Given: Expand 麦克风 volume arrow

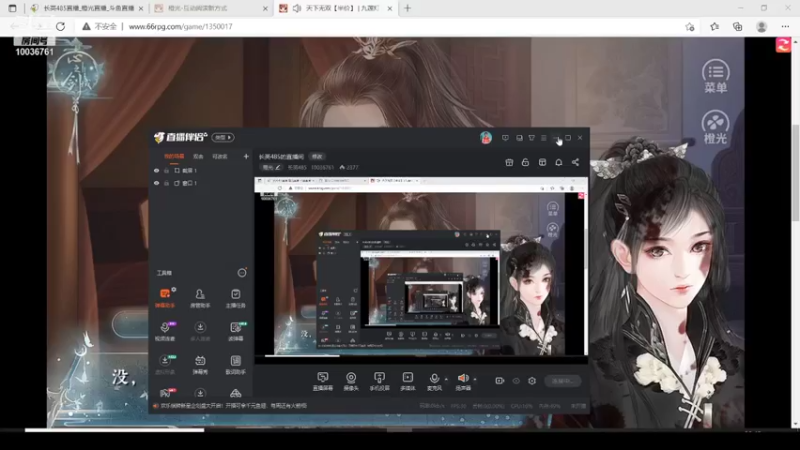Looking at the screenshot, I should tap(446, 379).
